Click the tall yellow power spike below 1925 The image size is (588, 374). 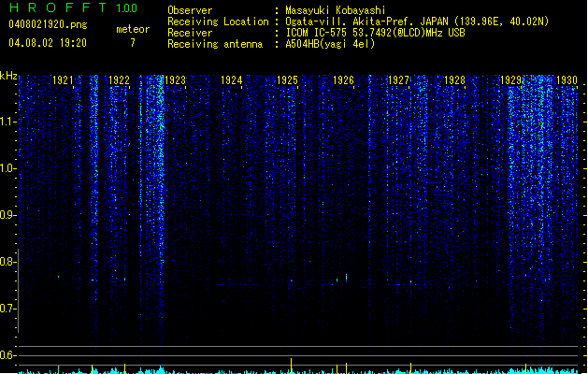pos(291,366)
